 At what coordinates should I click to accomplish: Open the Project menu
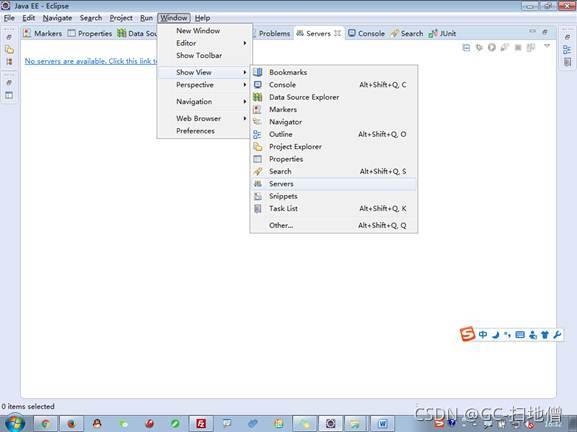121,18
